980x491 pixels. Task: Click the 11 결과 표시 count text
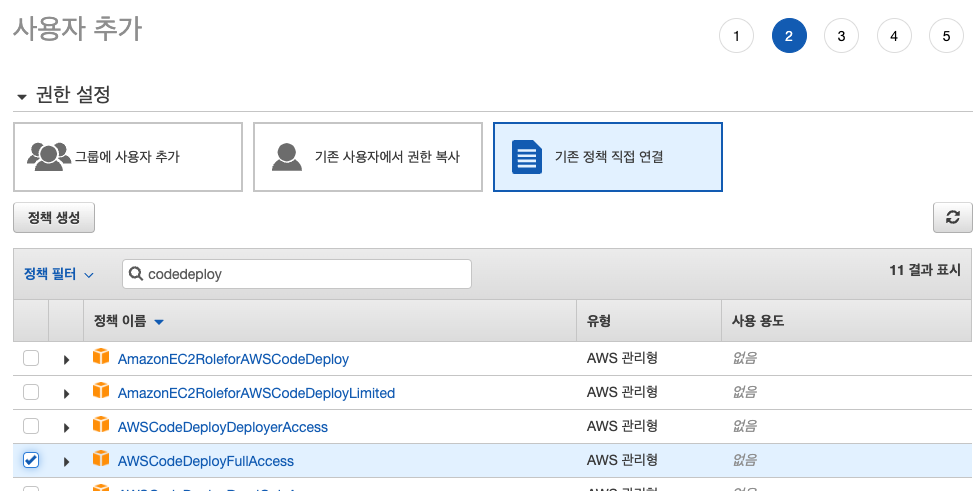[x=925, y=270]
